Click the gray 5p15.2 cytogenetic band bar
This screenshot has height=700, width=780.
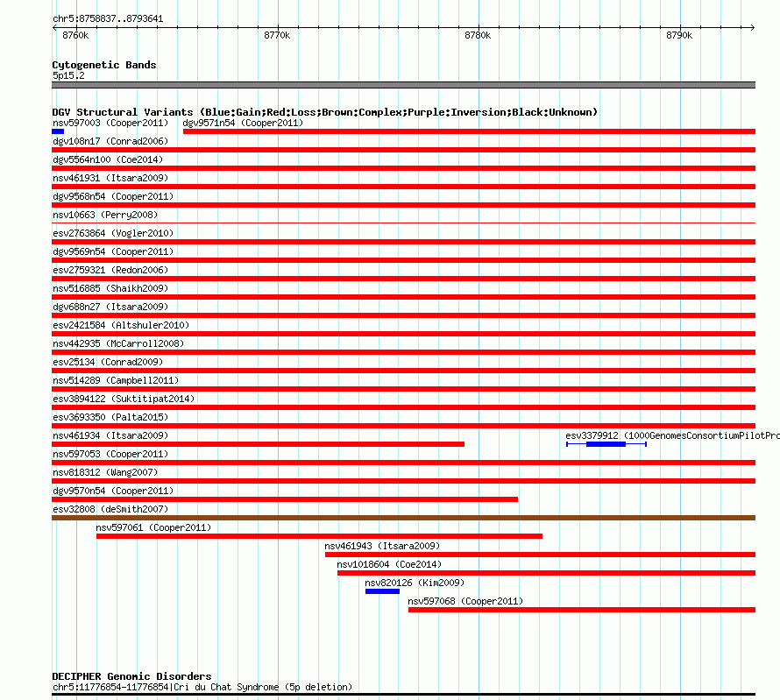pos(403,85)
